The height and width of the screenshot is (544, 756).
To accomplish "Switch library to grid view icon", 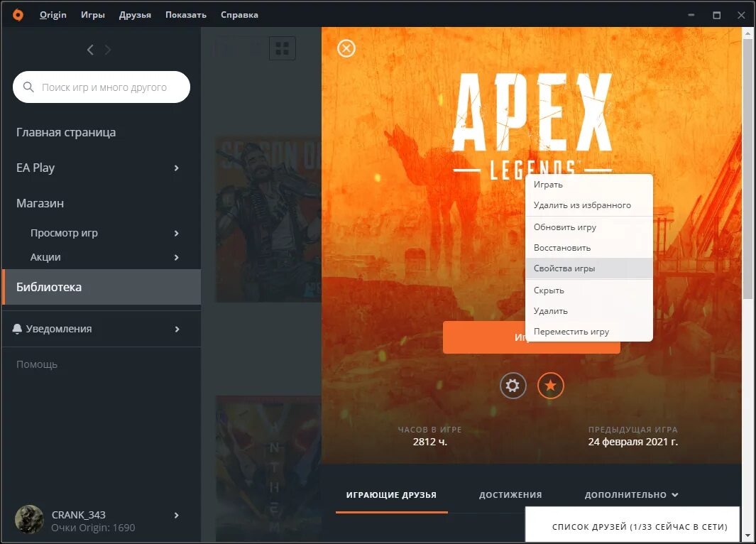I will pos(282,48).
